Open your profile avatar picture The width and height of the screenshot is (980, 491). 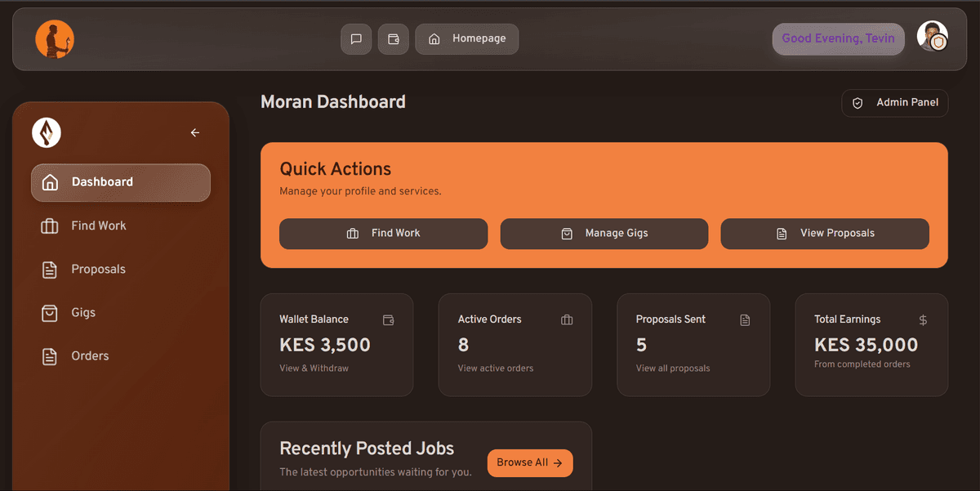pos(932,36)
